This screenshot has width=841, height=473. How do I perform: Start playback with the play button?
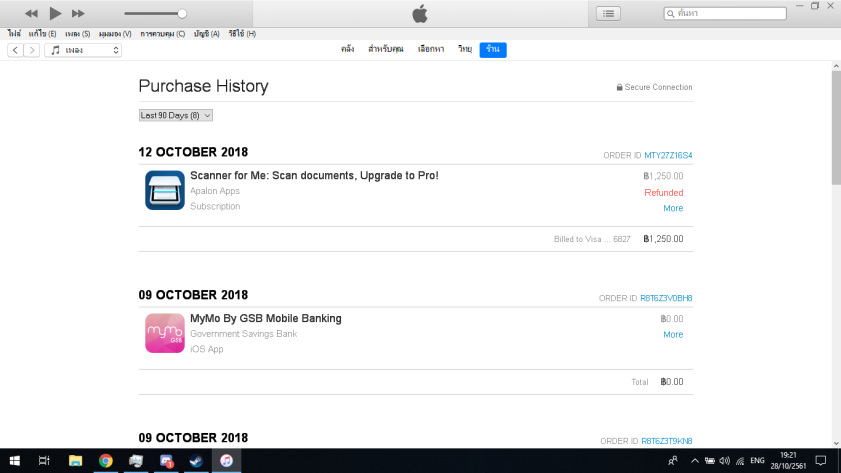point(55,13)
